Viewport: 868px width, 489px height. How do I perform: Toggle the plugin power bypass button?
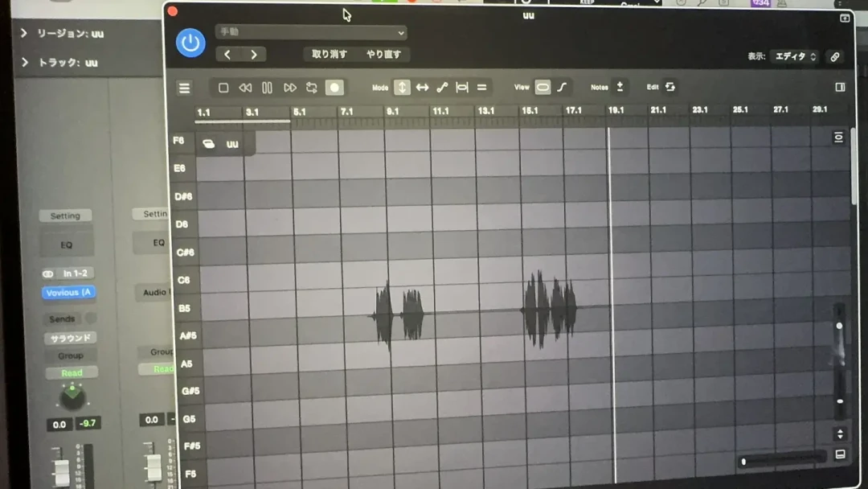point(190,43)
